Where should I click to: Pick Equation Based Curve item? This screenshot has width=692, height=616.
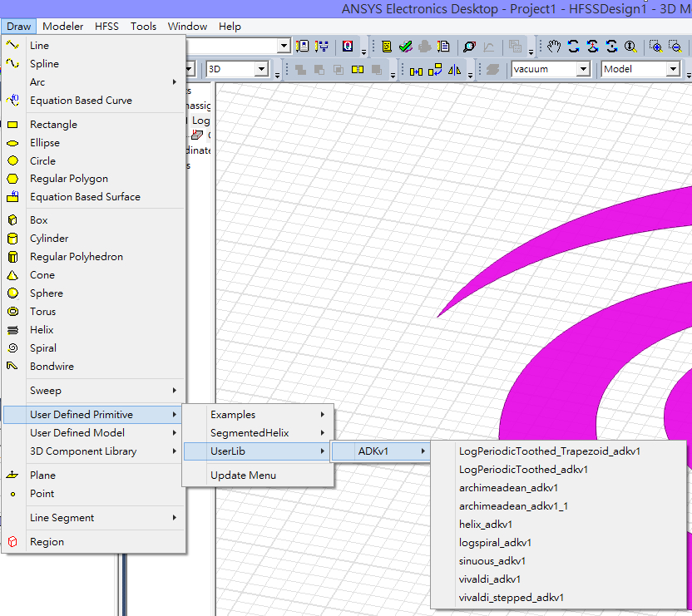pyautogui.click(x=93, y=100)
